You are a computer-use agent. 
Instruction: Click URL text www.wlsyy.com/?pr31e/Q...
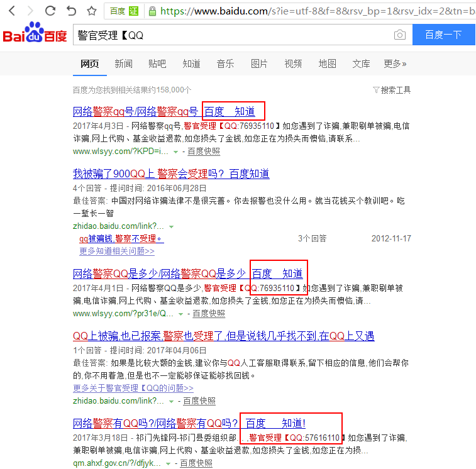click(123, 313)
